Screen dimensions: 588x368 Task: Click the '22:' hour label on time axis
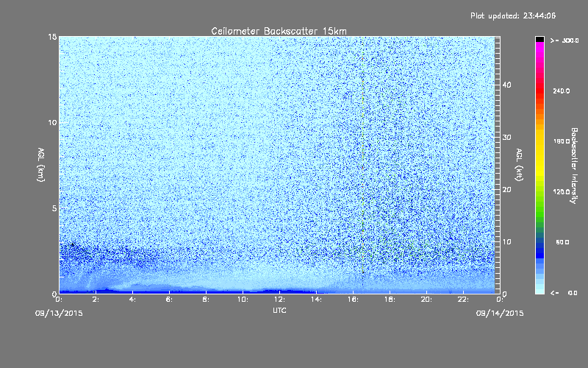pos(463,300)
